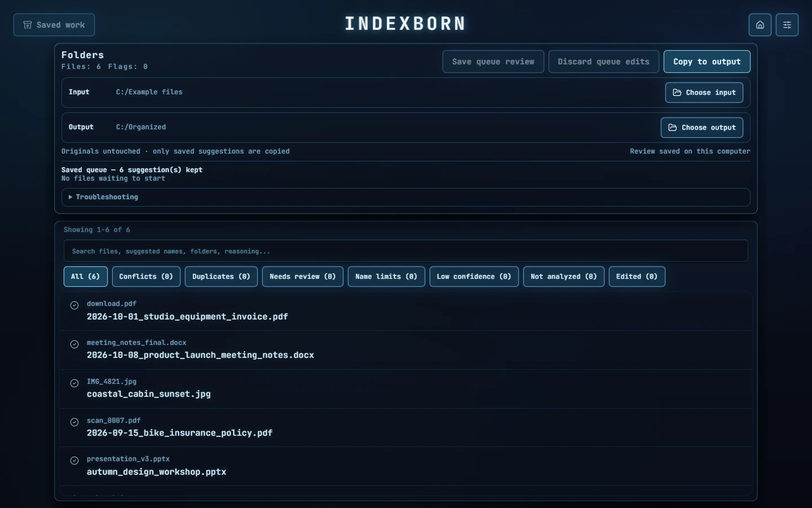Select the Duplicates (0) filter
The image size is (812, 508).
point(221,277)
